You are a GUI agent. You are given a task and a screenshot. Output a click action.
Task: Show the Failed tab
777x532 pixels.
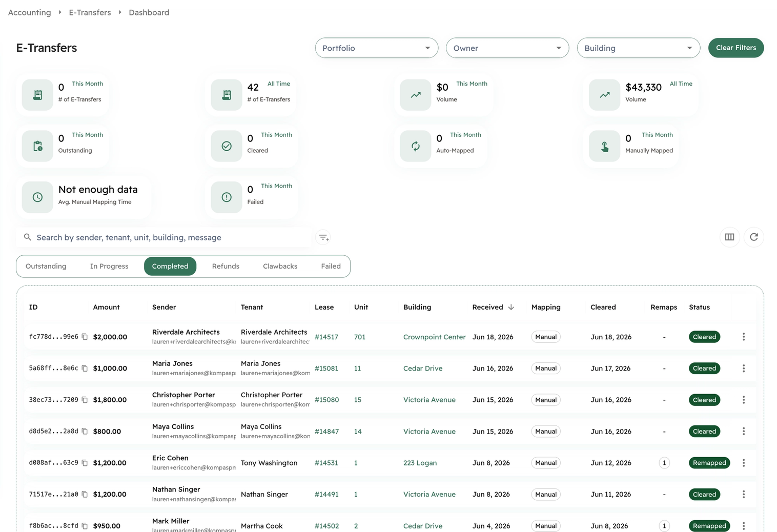(x=331, y=267)
